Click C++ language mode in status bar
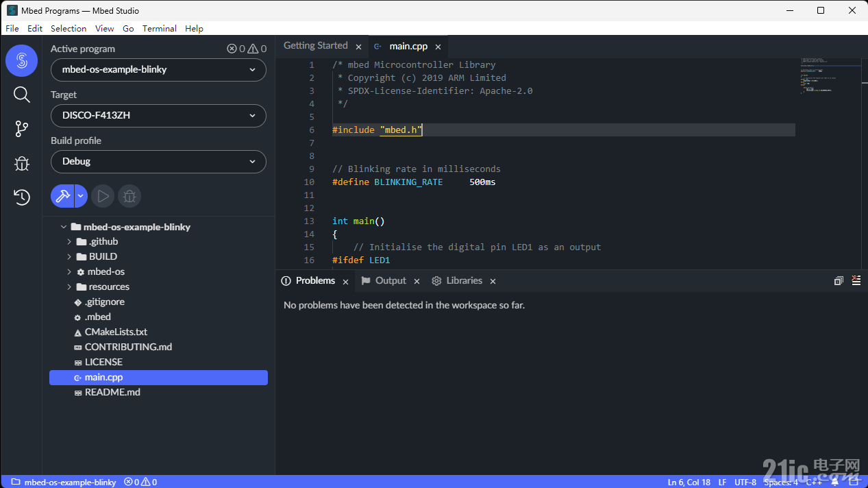This screenshot has width=868, height=488. click(813, 483)
